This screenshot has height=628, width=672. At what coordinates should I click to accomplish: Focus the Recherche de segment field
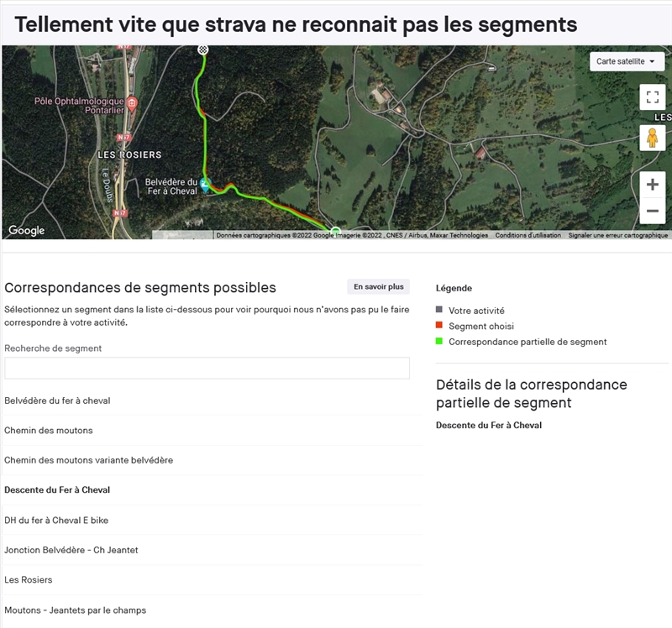pyautogui.click(x=207, y=368)
